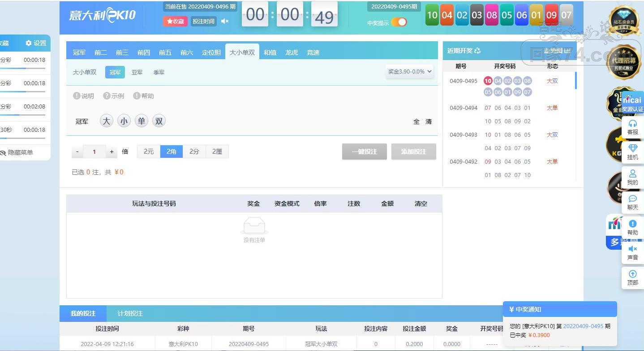Select 双 ball for 冠军
The height and width of the screenshot is (351, 644).
point(159,121)
